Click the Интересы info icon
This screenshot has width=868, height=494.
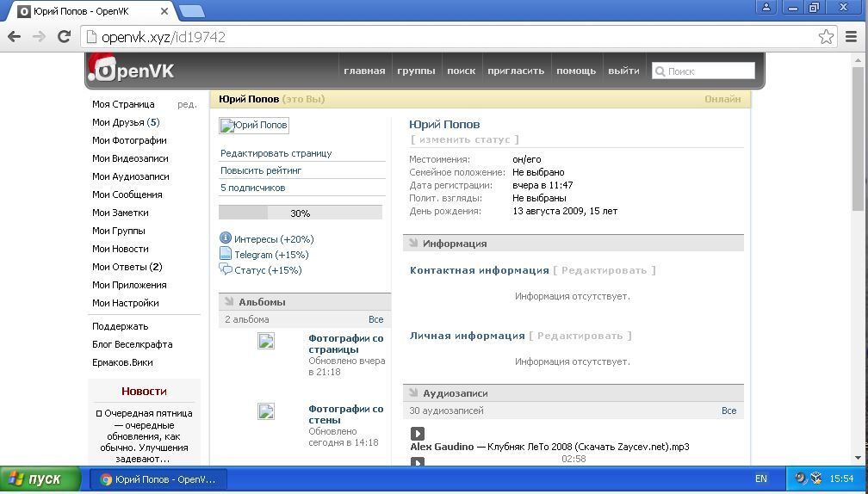point(226,238)
